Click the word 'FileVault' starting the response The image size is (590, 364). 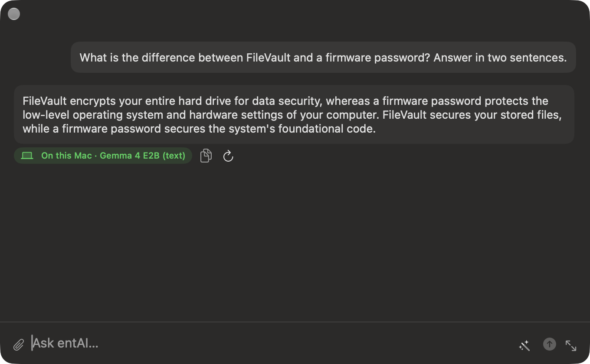[x=45, y=101]
